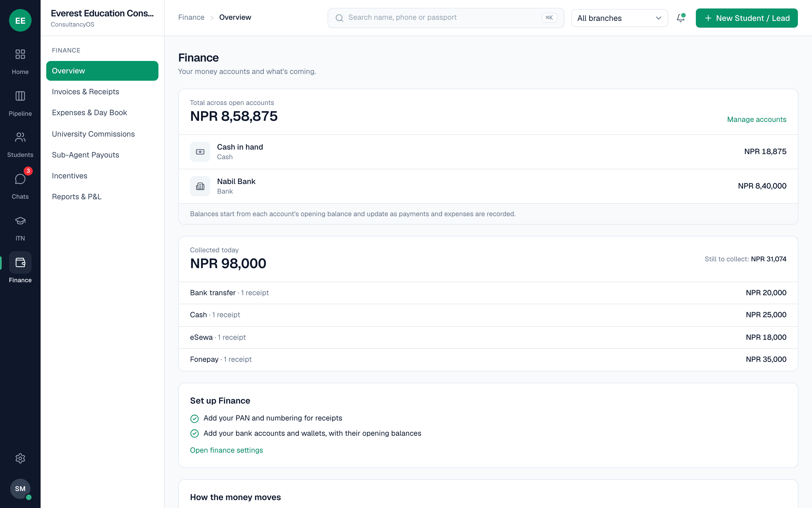Screen dimensions: 812x508
Task: Go to University Commissions
Action: click(x=102, y=134)
